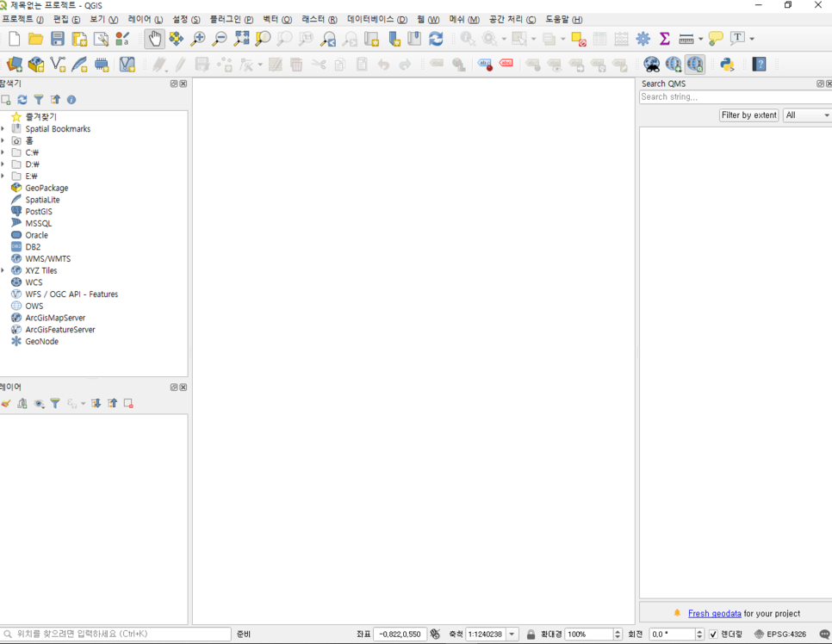
Task: Open the 플러그인 (P) menu
Action: tap(231, 20)
